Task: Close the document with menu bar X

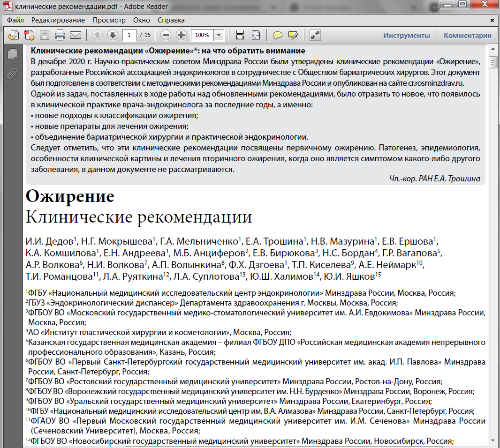Action: point(492,21)
